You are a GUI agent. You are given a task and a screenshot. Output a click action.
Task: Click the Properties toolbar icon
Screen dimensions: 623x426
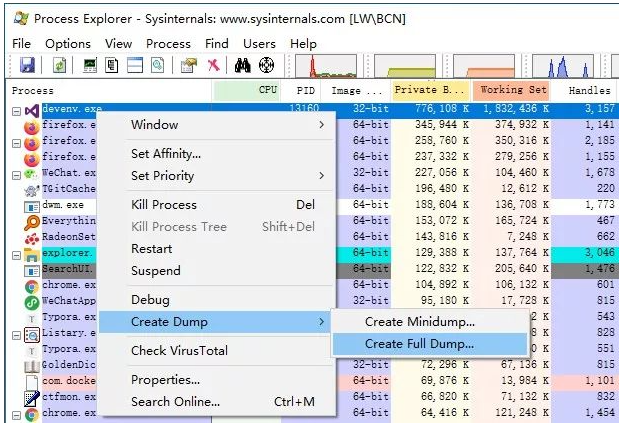coord(189,65)
